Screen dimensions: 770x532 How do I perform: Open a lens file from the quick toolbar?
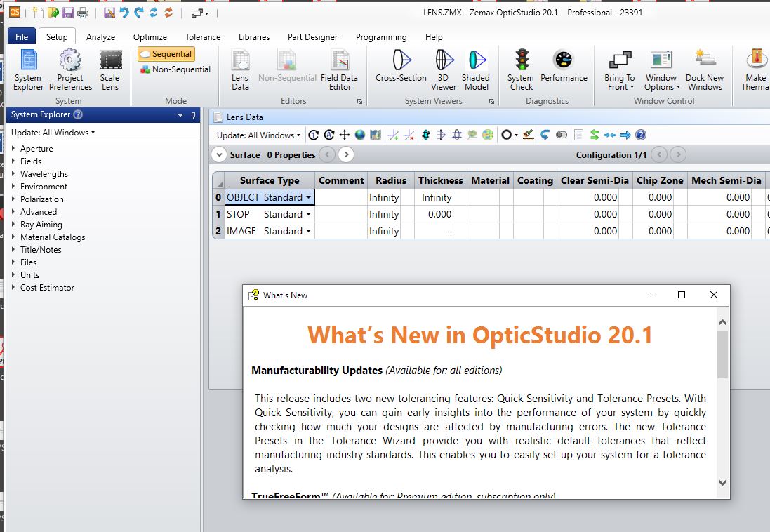[53, 13]
